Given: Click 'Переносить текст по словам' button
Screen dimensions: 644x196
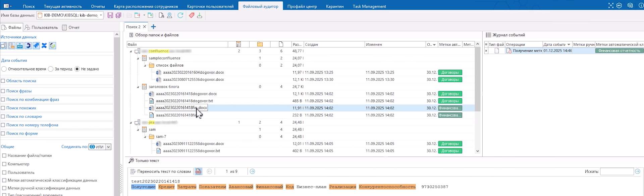Looking at the screenshot, I should point(161,171).
